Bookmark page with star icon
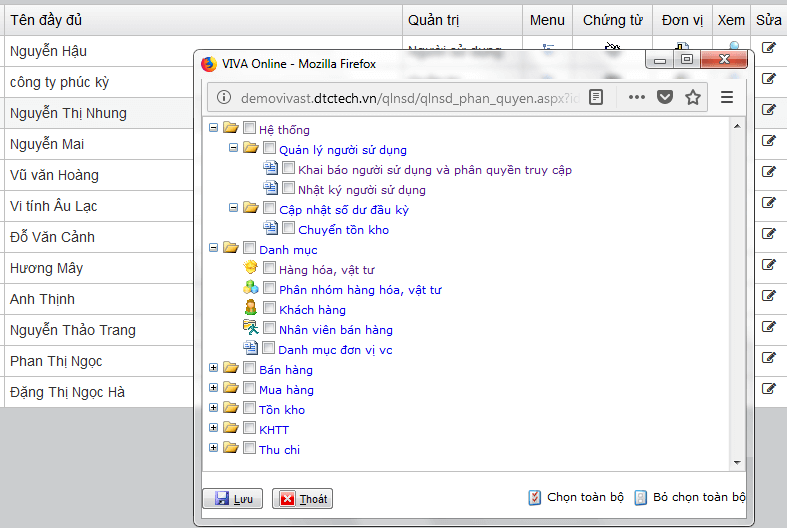This screenshot has height=528, width=787. coord(692,97)
